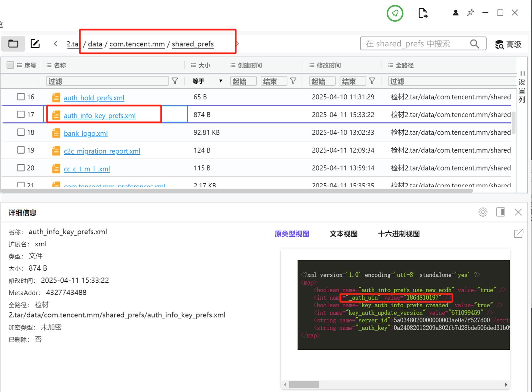The width and height of the screenshot is (532, 392).
Task: Click the name filter funnel icon
Action: [x=175, y=81]
